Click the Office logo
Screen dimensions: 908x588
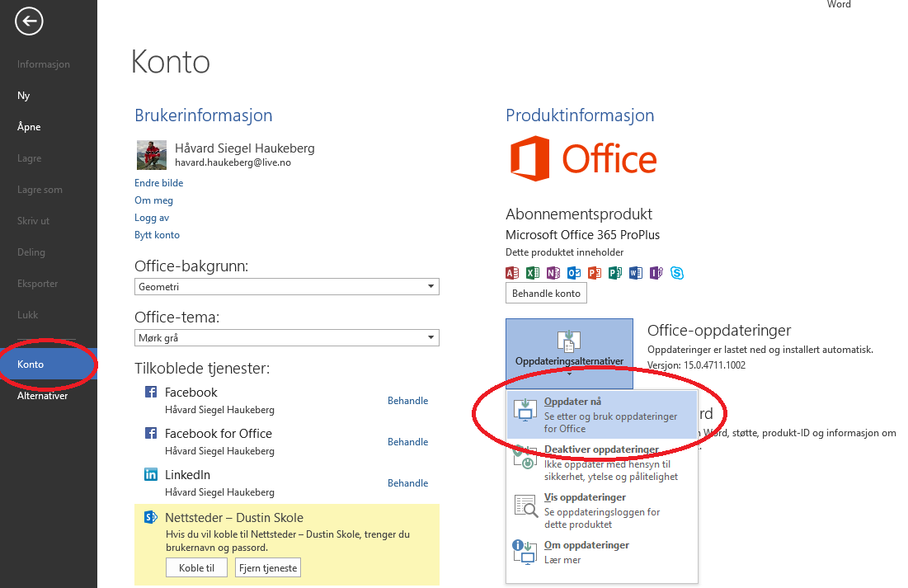pos(583,159)
